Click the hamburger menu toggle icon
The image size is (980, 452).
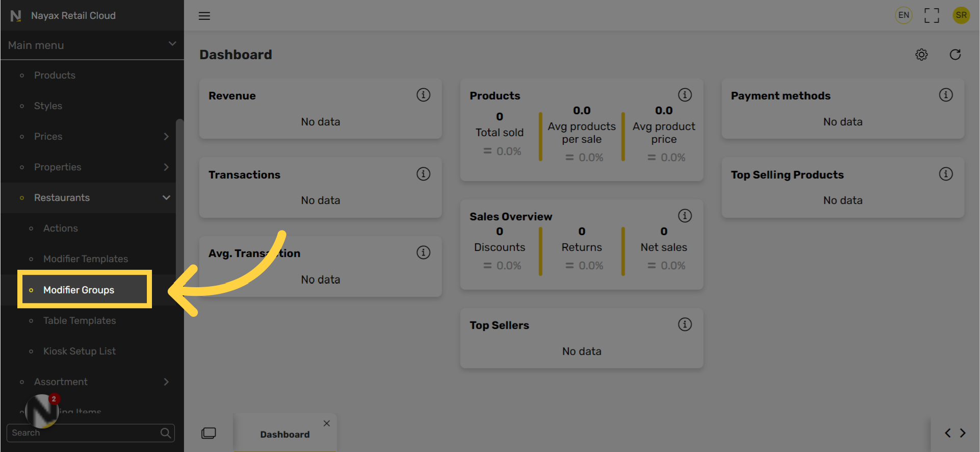204,16
